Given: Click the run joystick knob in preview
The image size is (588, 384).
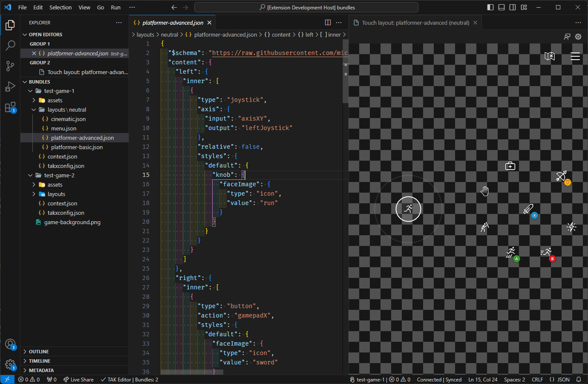Looking at the screenshot, I should [408, 209].
